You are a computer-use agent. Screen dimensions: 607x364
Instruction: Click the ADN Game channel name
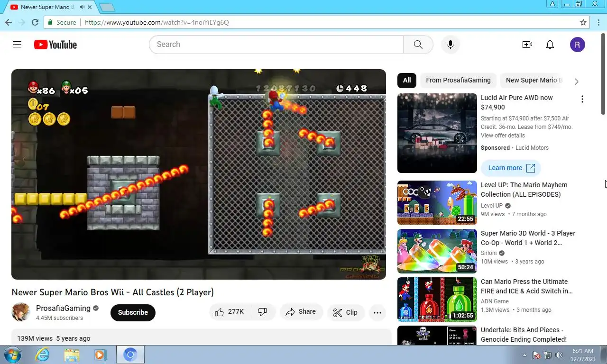(x=495, y=301)
